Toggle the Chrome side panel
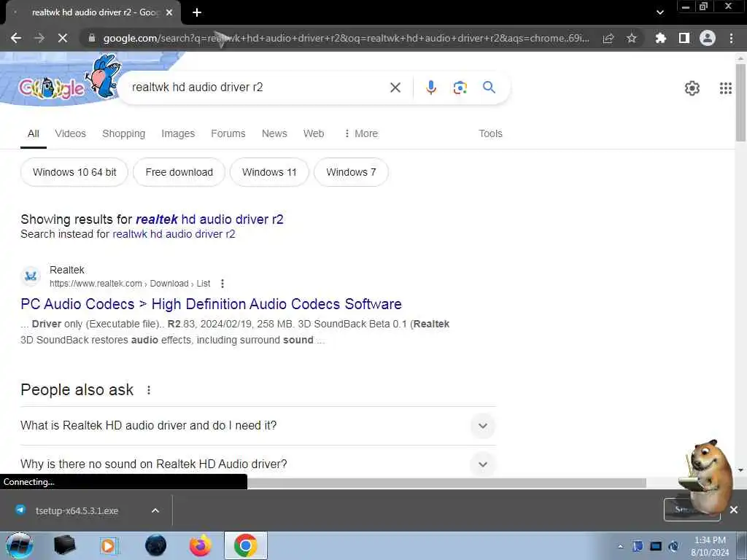This screenshot has width=747, height=560. point(684,38)
